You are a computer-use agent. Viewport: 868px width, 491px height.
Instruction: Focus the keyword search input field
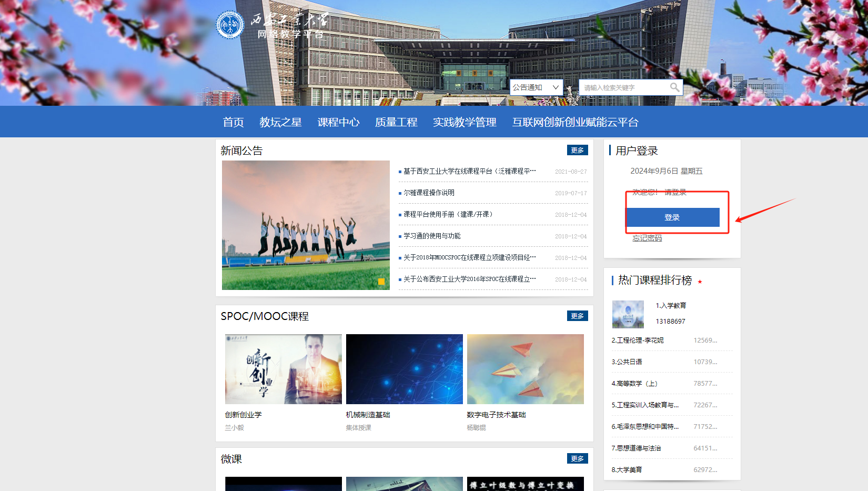[624, 87]
